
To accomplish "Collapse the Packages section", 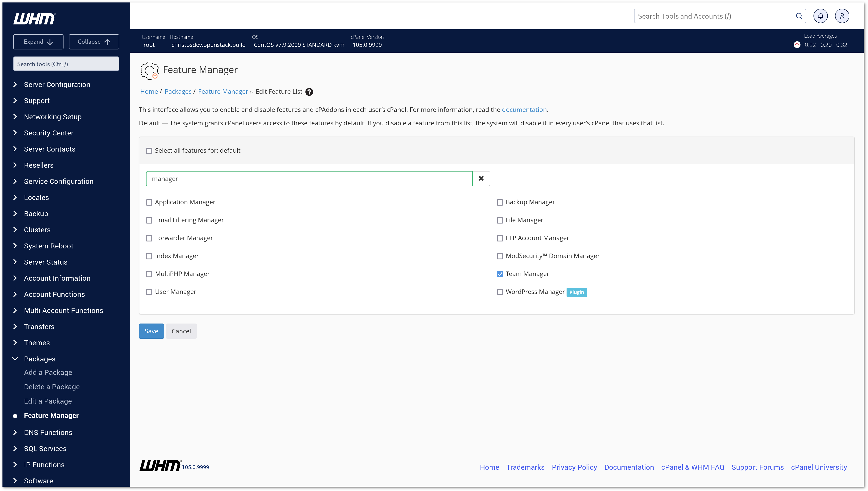I will pyautogui.click(x=39, y=359).
